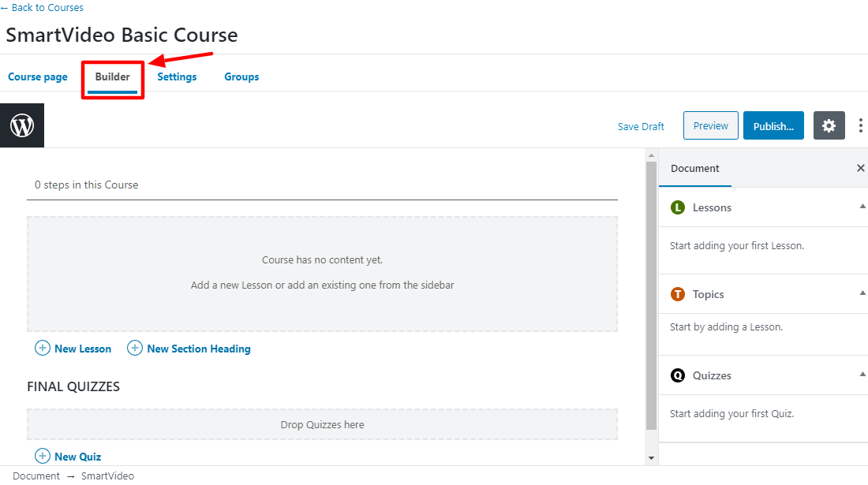
Task: Click the black Quizzes Q icon
Action: pyautogui.click(x=678, y=375)
